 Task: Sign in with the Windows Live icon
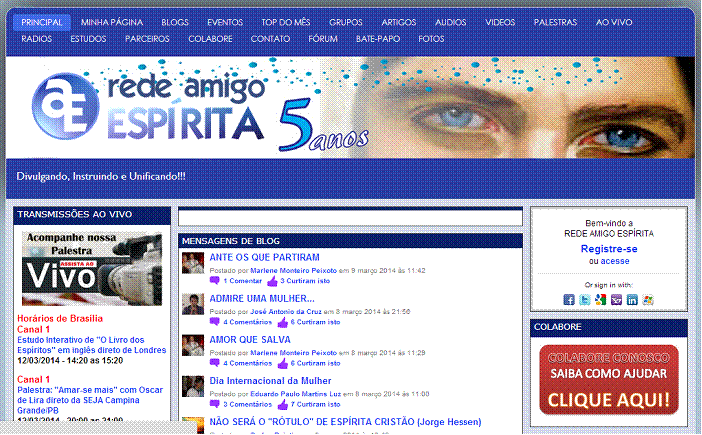[648, 299]
